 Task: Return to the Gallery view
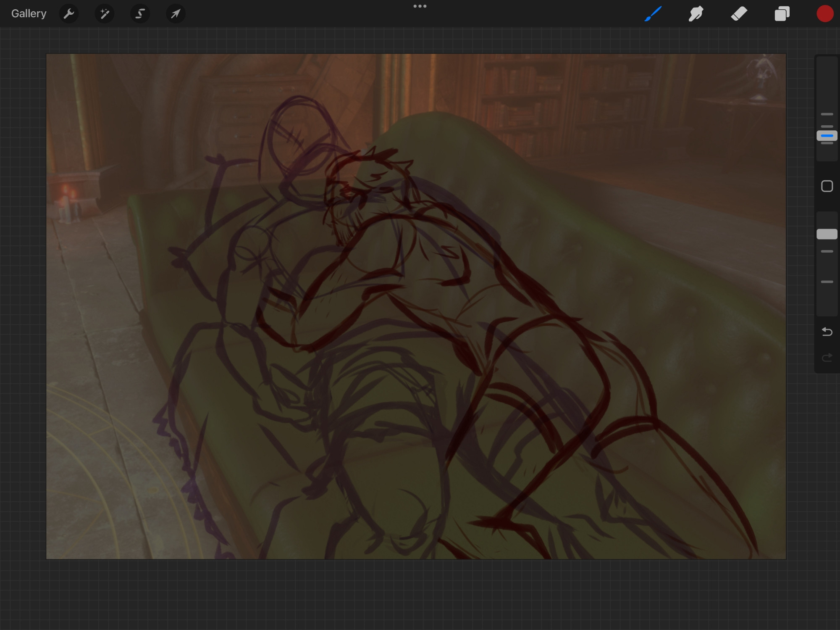click(x=29, y=13)
